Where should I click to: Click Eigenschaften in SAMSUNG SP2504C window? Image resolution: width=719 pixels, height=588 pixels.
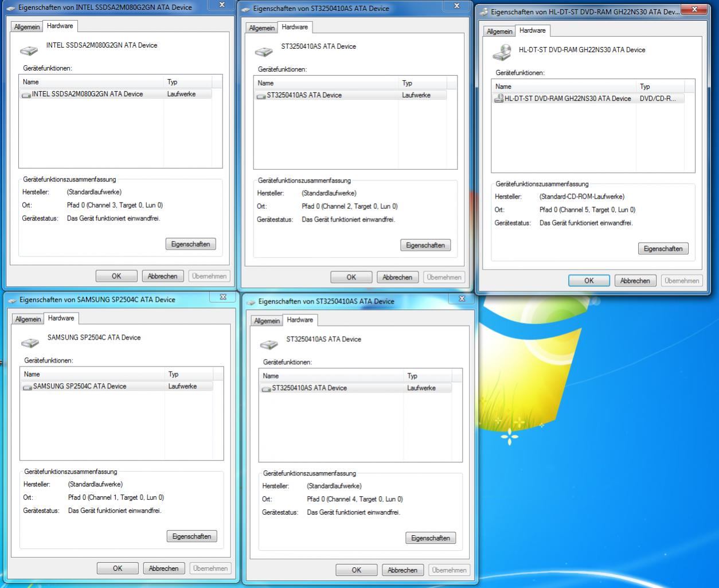(192, 536)
